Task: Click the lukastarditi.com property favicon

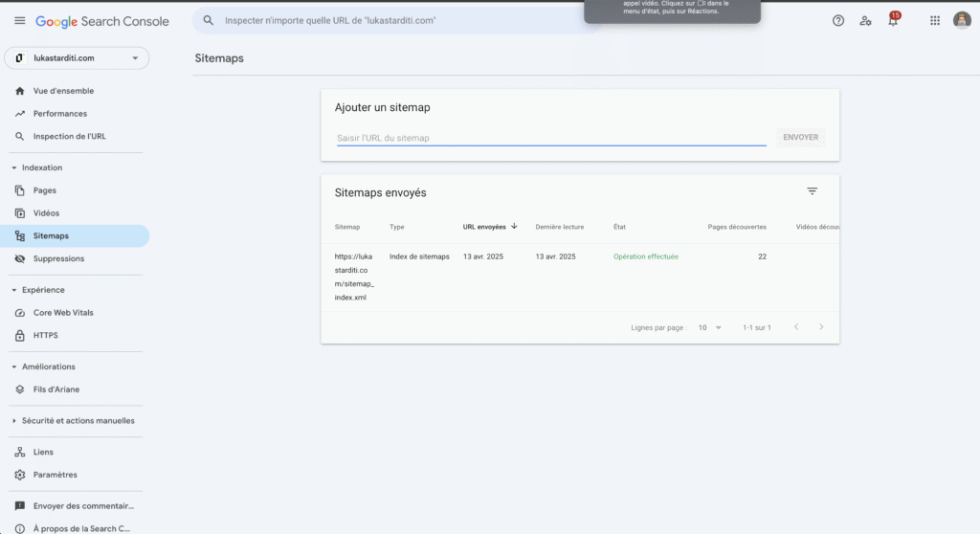Action: 19,58
